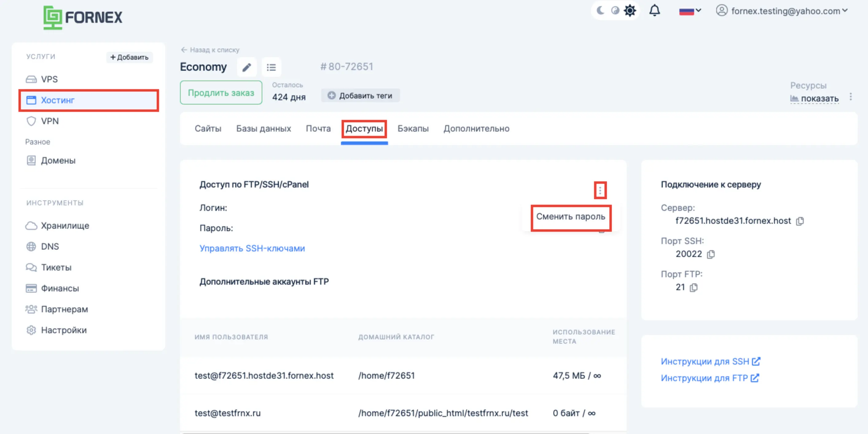This screenshot has height=434, width=868.
Task: Switch to the Сайты tab
Action: pos(208,128)
